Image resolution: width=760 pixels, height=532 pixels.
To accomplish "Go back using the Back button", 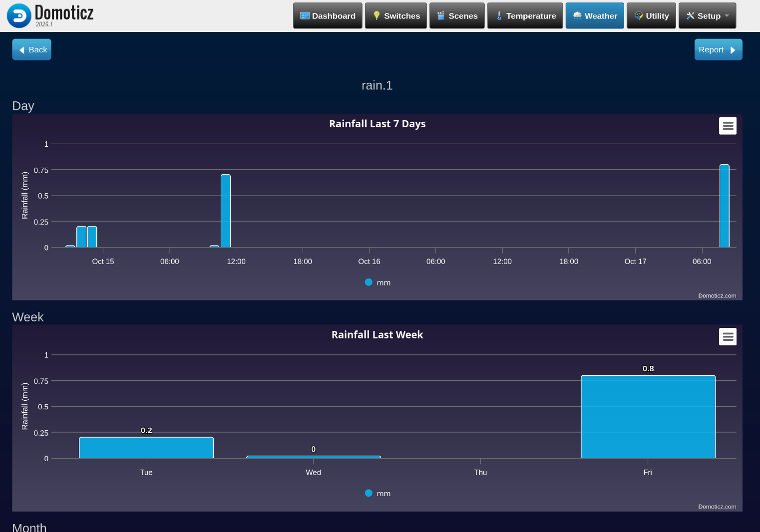I will pyautogui.click(x=32, y=50).
